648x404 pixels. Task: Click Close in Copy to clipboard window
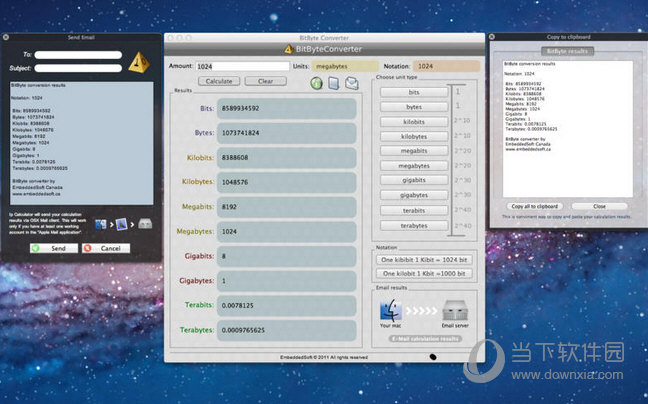click(599, 206)
